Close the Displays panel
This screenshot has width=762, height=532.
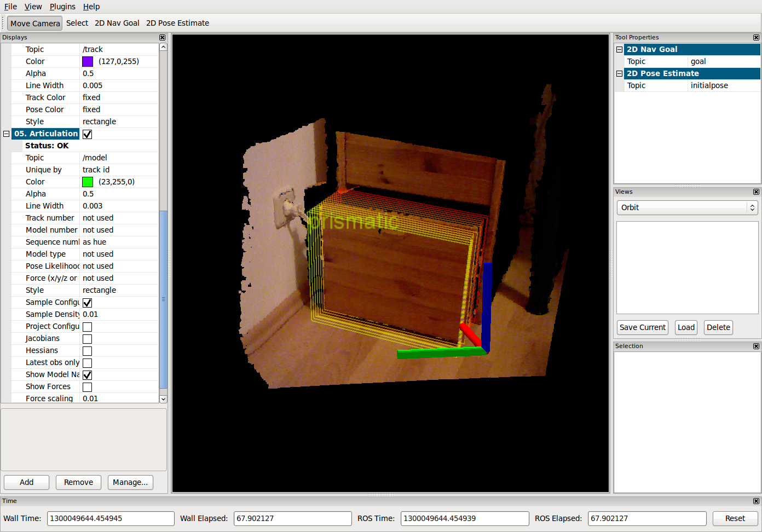162,38
